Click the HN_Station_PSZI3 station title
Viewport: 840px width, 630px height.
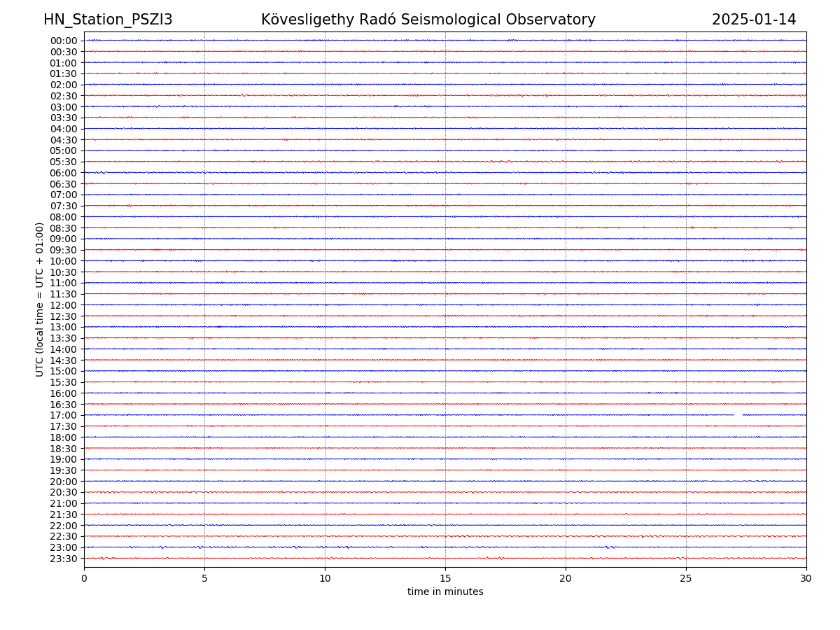[x=108, y=20]
